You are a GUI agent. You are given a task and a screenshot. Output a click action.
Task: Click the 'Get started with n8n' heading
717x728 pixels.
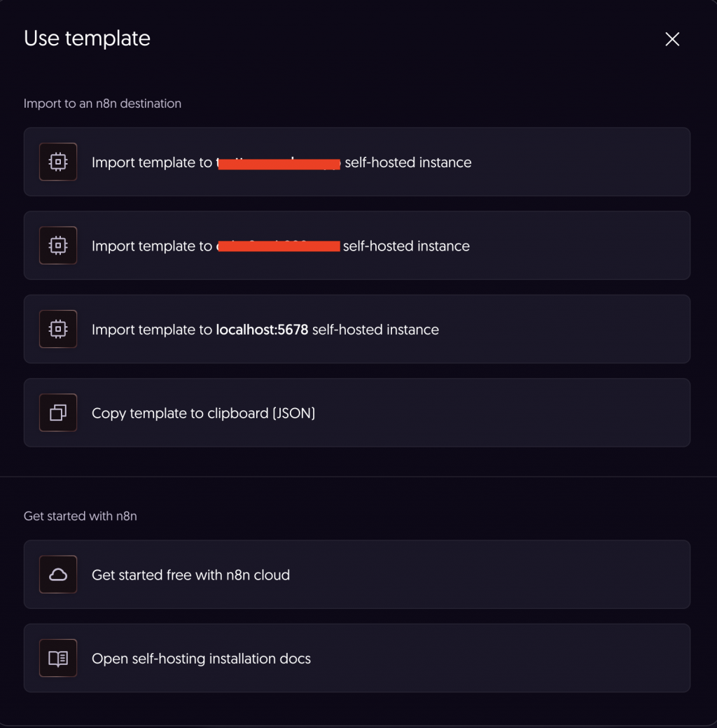[81, 517]
